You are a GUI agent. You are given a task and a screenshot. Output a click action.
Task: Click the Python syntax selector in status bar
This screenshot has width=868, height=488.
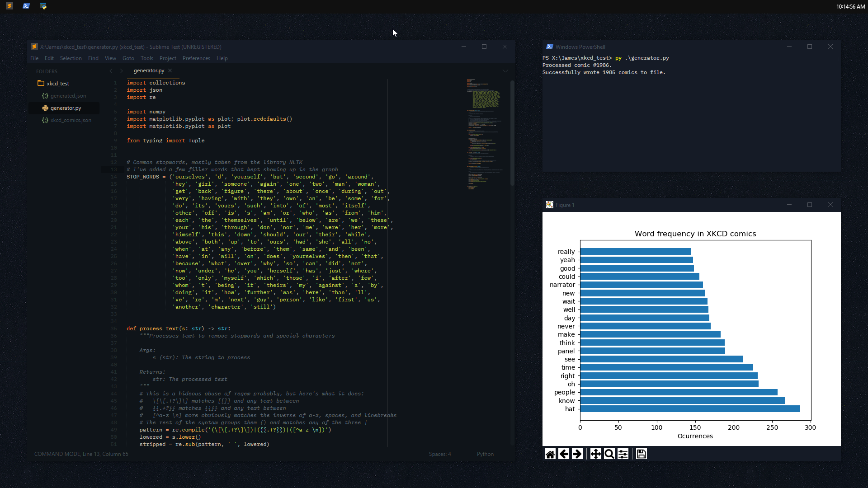point(485,454)
